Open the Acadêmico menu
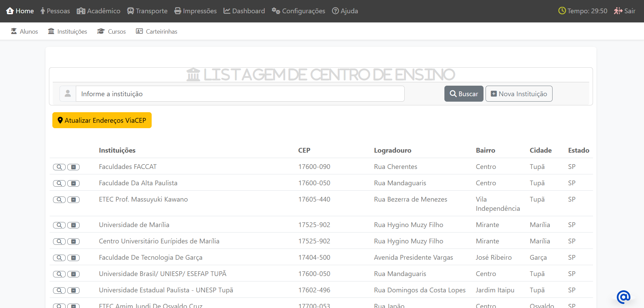This screenshot has height=308, width=644. coord(99,11)
